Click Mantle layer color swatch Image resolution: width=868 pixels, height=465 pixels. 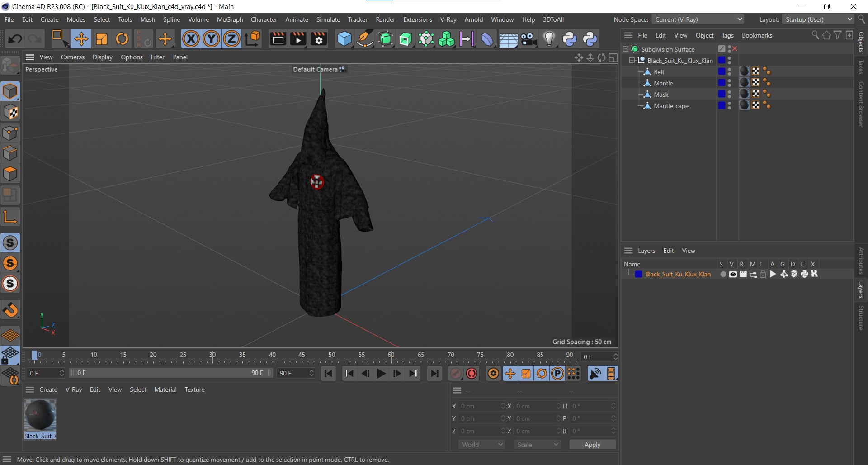(722, 83)
